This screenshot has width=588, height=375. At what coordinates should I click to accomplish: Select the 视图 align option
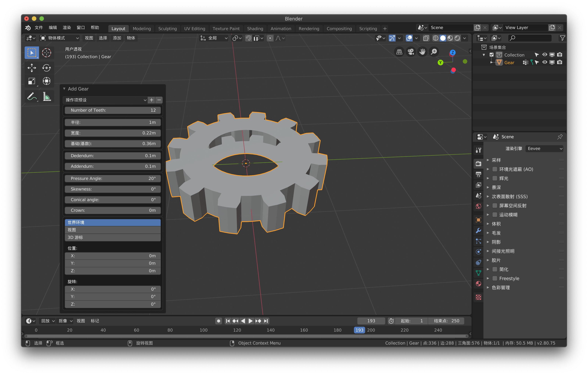pyautogui.click(x=113, y=230)
